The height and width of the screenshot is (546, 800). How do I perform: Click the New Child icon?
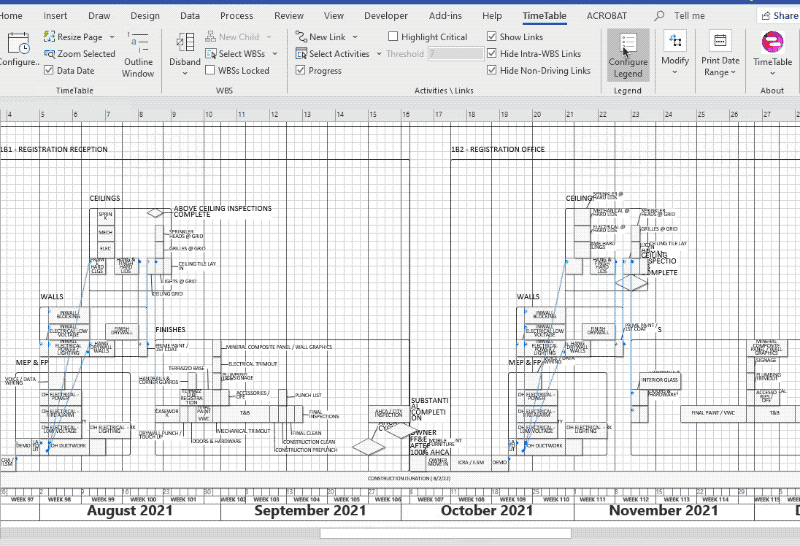point(210,37)
